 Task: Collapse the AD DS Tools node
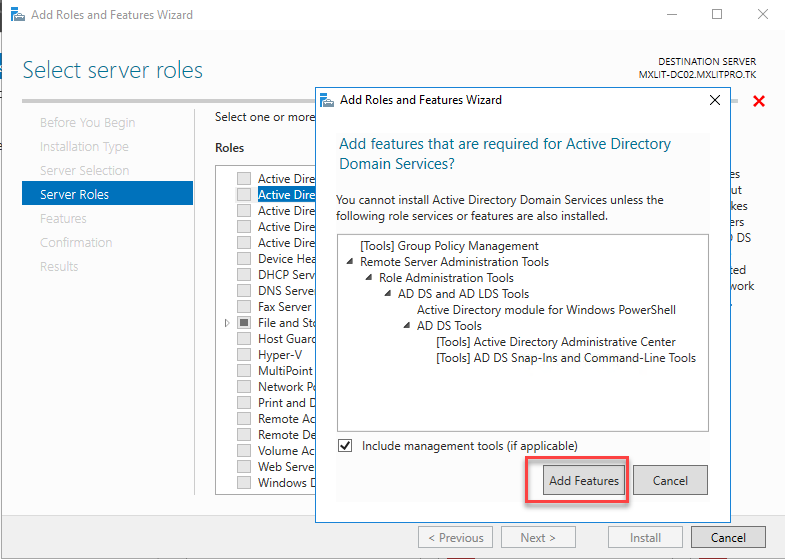407,326
